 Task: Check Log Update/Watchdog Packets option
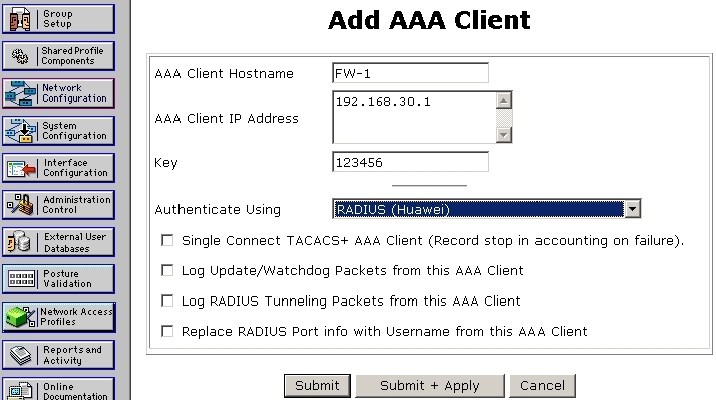167,270
